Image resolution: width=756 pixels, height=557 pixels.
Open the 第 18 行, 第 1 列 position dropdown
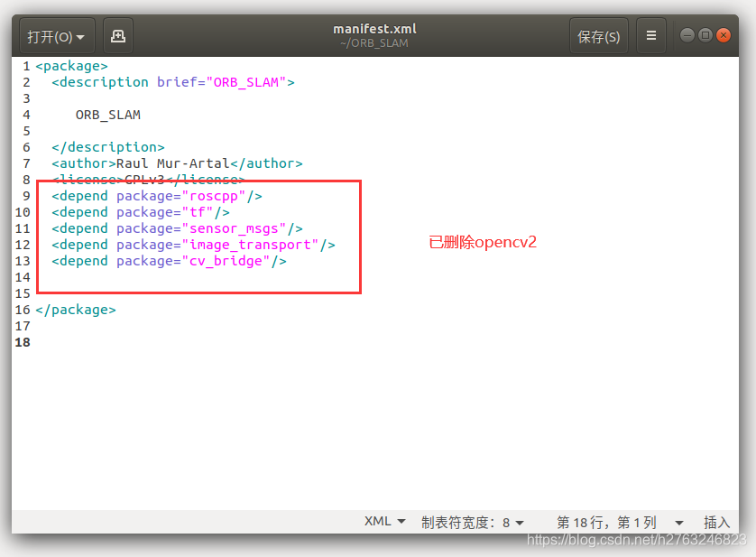(620, 523)
